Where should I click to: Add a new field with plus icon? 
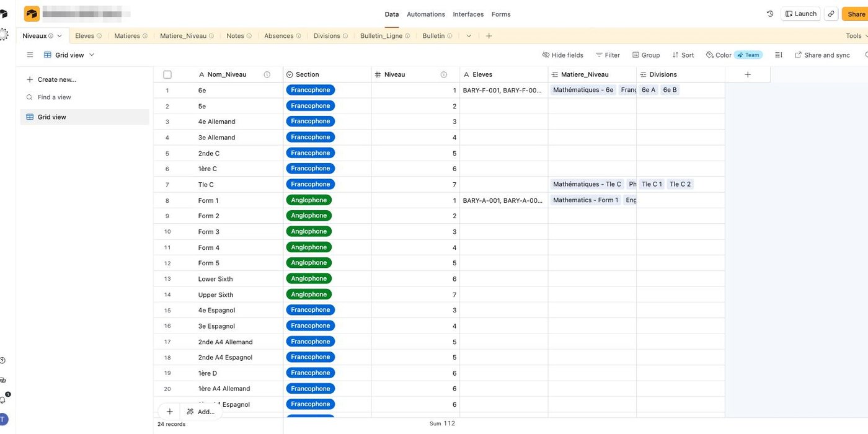tap(748, 74)
